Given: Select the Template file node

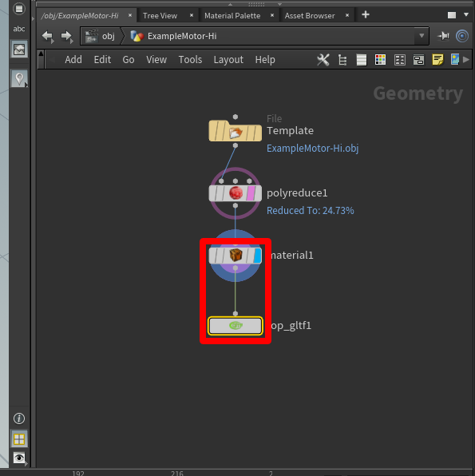Looking at the screenshot, I should point(236,131).
